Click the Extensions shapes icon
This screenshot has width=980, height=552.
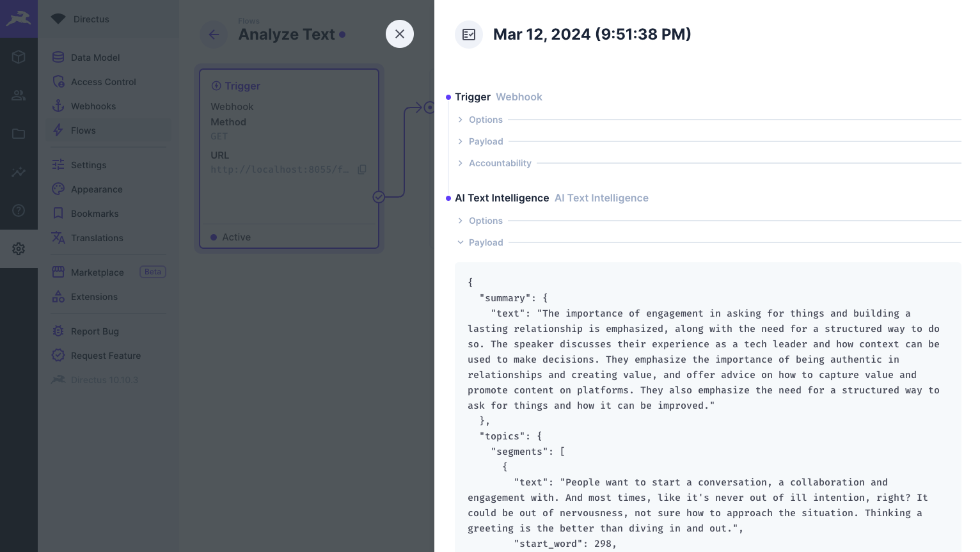tap(58, 296)
